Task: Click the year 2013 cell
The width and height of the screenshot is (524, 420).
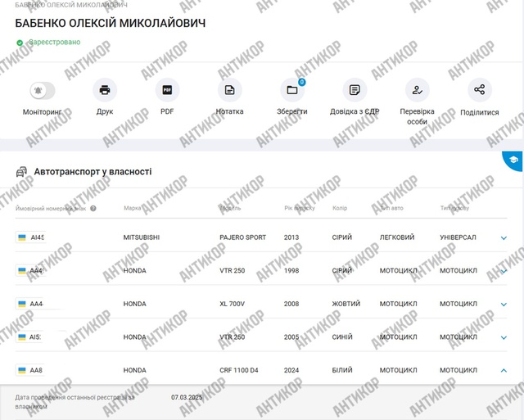Action: 291,237
